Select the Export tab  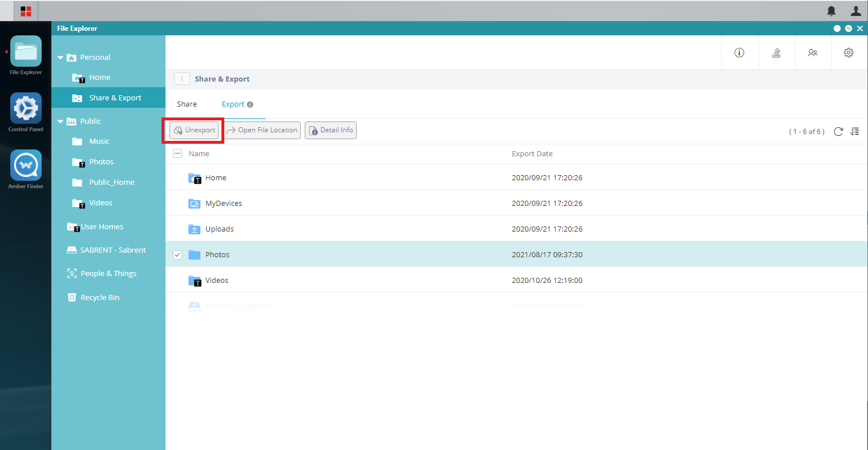click(233, 104)
